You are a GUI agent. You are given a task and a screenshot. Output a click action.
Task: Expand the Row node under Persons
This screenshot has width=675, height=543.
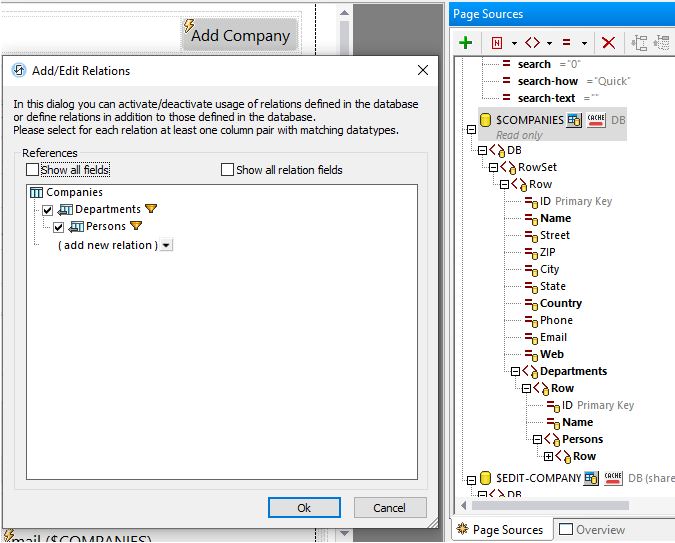pos(548,456)
